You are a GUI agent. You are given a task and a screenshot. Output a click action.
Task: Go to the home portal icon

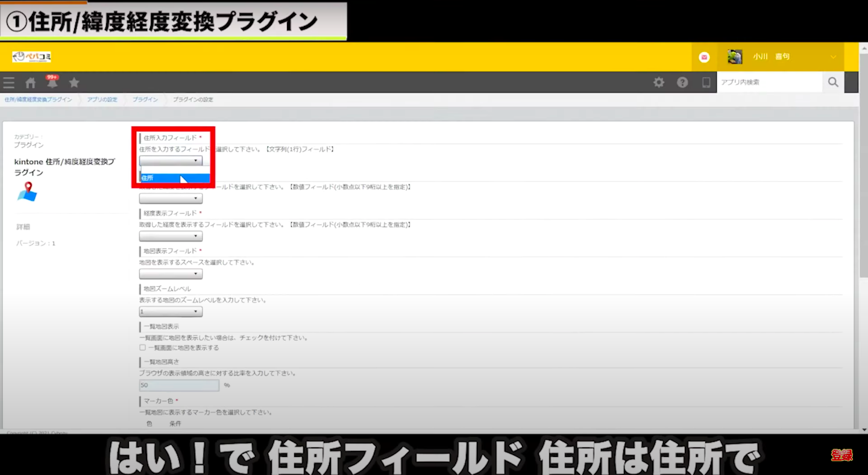pos(30,83)
